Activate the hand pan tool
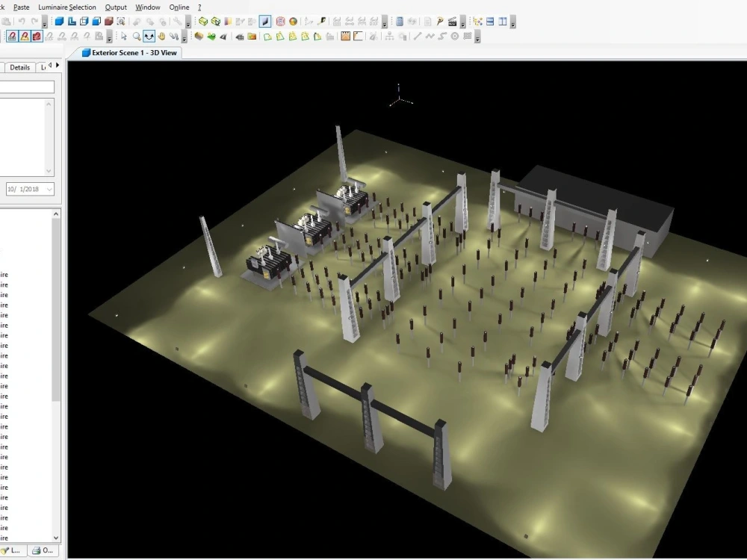Image resolution: width=747 pixels, height=560 pixels. [x=161, y=35]
